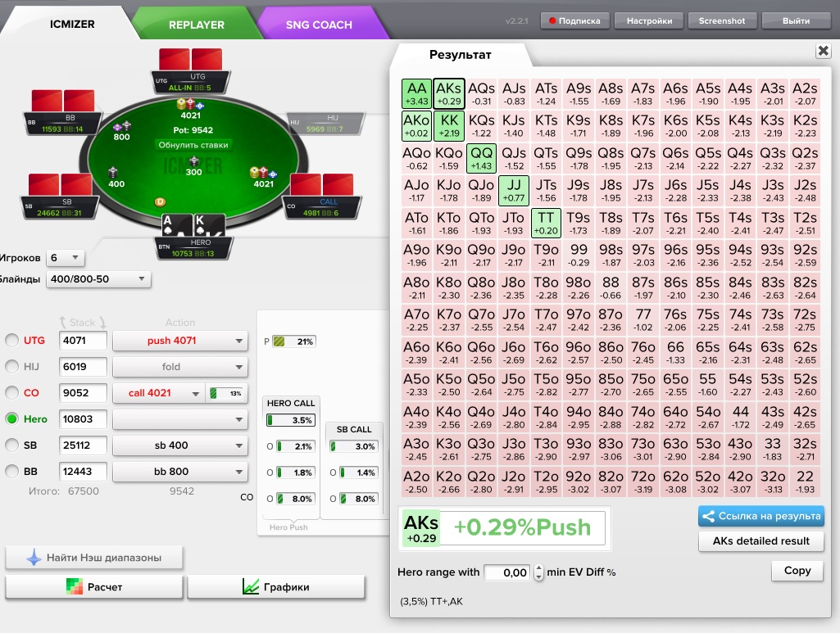Select the AA hand cell
840x633 pixels.
coord(416,93)
